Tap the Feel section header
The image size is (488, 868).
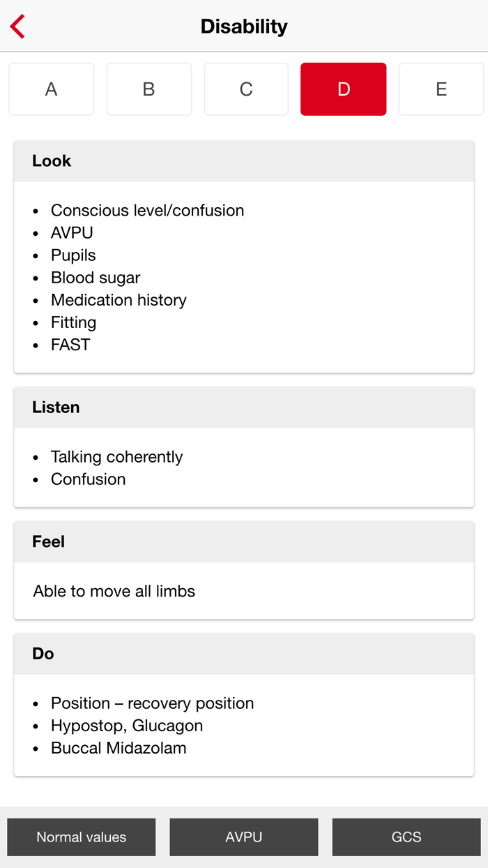pyautogui.click(x=48, y=541)
